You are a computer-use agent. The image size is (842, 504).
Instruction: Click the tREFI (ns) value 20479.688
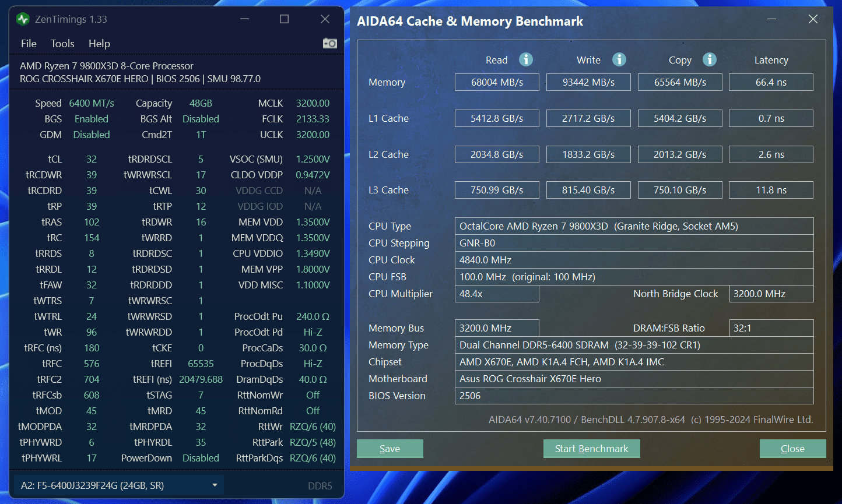pos(201,379)
